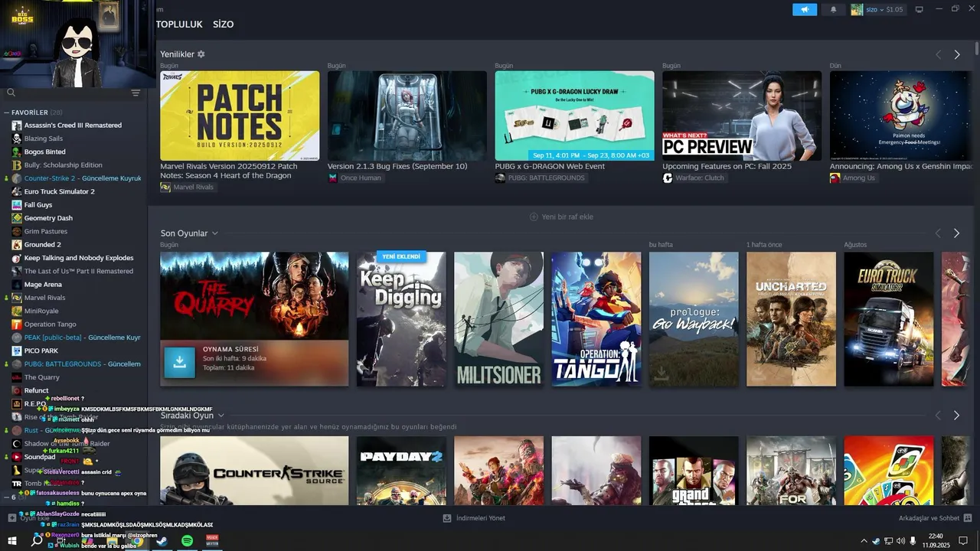Image resolution: width=980 pixels, height=551 pixels.
Task: Open Upcoming Features on PC: Fall 2025
Action: point(742,116)
